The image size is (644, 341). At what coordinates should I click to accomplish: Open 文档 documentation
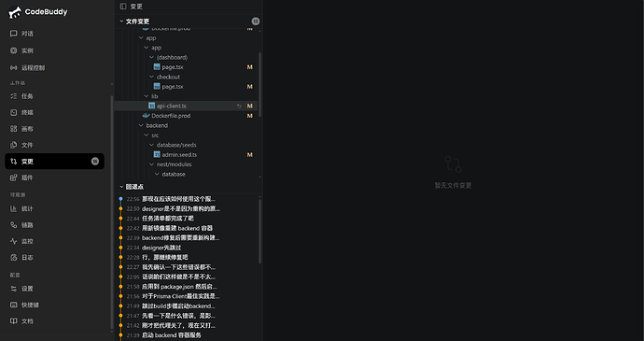click(54, 321)
